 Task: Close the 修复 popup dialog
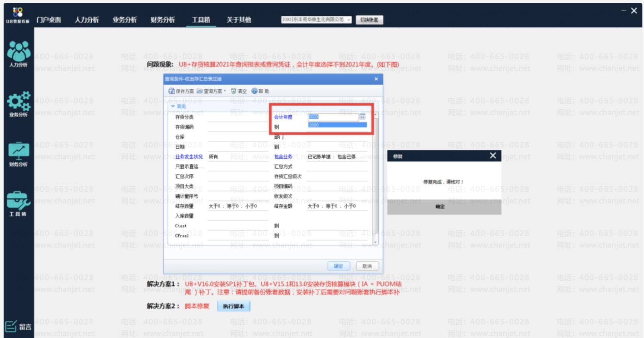click(x=493, y=156)
